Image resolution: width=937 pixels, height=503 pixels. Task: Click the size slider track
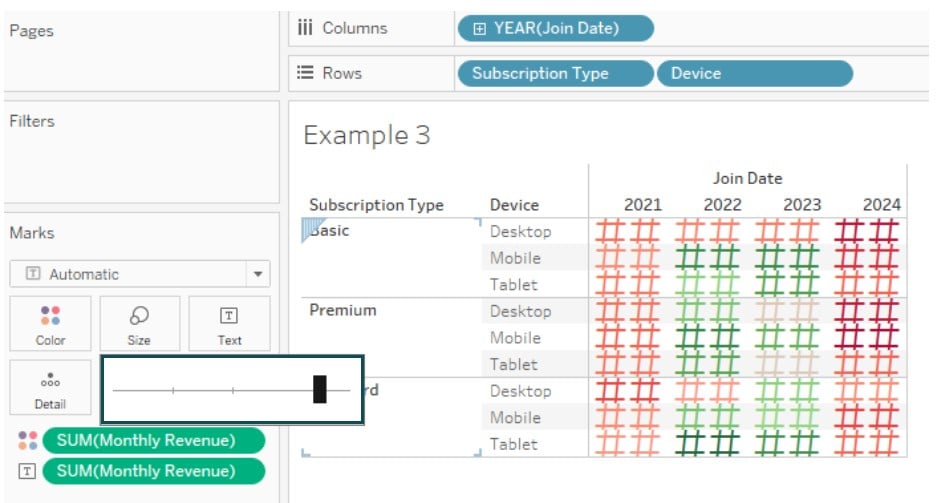coord(231,390)
